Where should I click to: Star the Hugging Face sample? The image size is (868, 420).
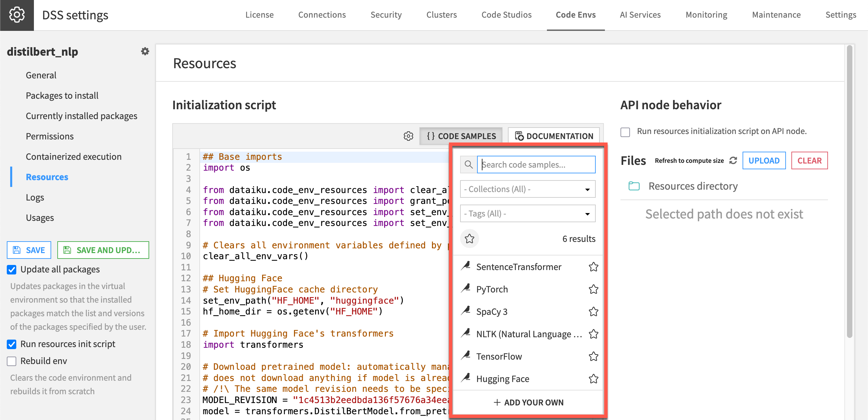(x=593, y=379)
